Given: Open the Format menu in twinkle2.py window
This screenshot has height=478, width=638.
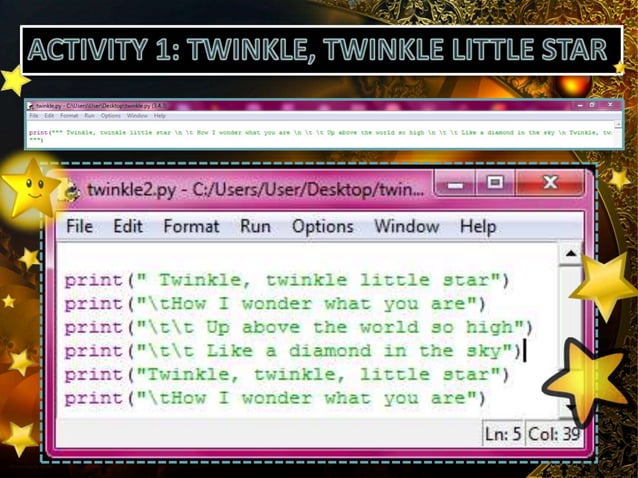Looking at the screenshot, I should point(191,226).
